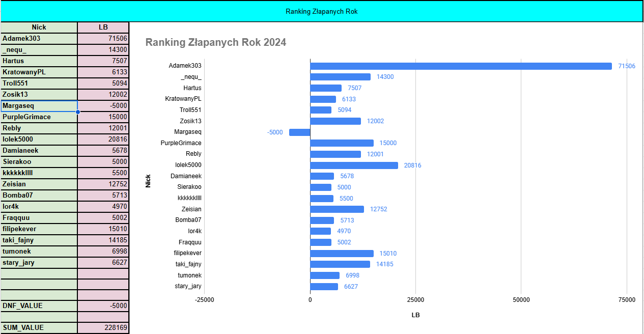The width and height of the screenshot is (644, 334).
Task: Click the Nick column header cell
Action: [x=39, y=27]
